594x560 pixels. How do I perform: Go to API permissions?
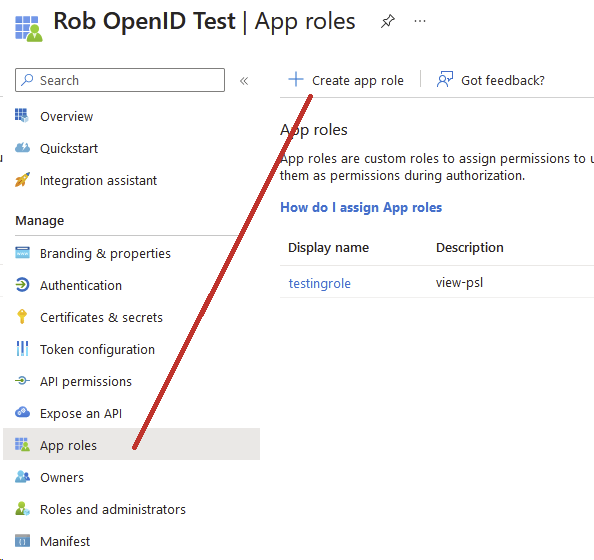86,382
